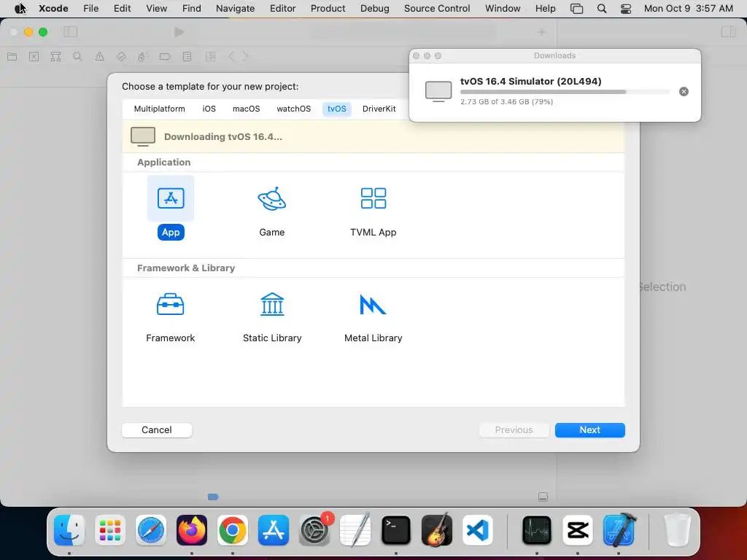Open the Trash in the Dock
The image size is (747, 560).
[677, 530]
